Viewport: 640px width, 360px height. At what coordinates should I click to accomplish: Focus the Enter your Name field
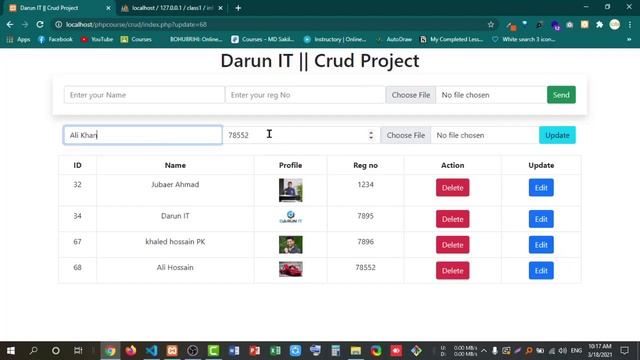[x=144, y=95]
